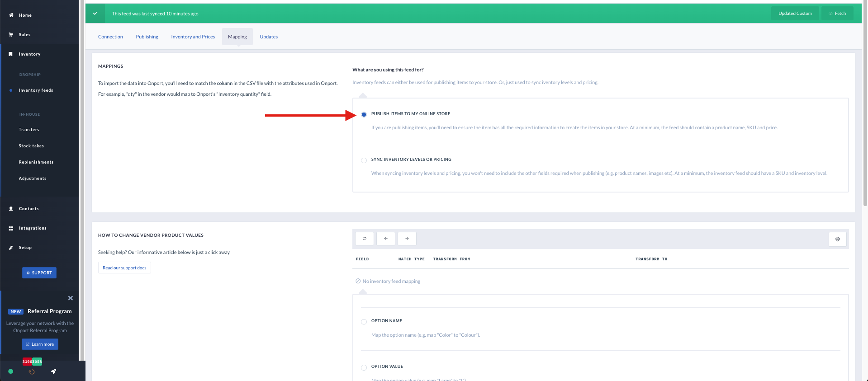Viewport: 868px width, 381px height.
Task: Open Stock takes in sidebar
Action: [x=31, y=146]
